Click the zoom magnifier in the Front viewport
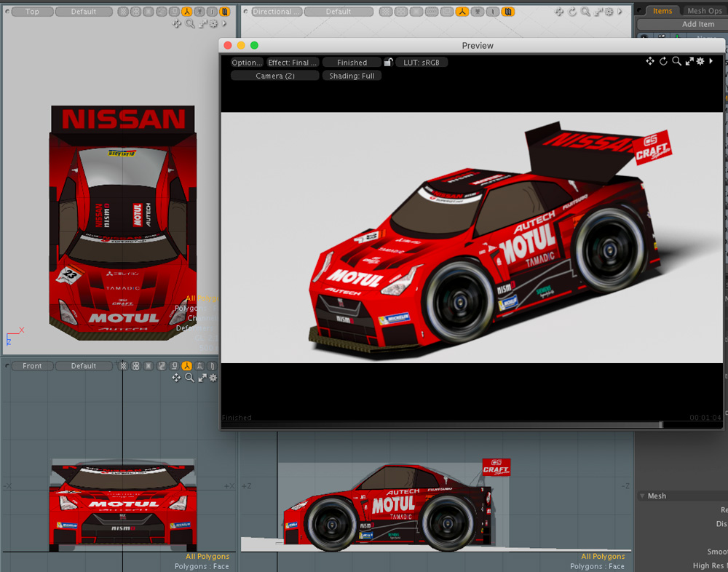The image size is (728, 572). pyautogui.click(x=189, y=378)
